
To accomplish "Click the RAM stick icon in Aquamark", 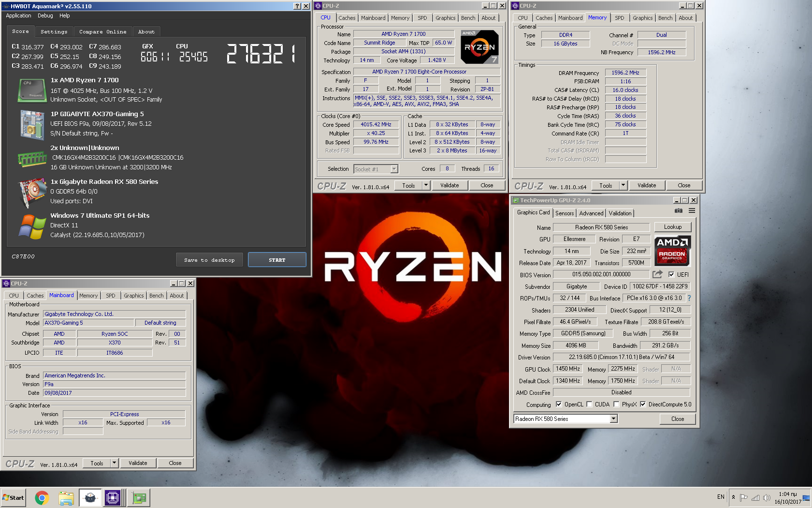I will pyautogui.click(x=32, y=159).
